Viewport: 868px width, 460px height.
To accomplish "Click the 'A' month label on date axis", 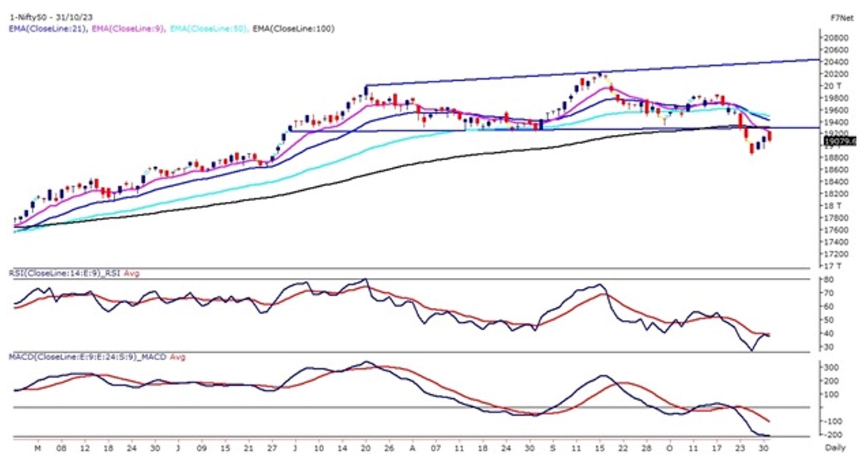I will pos(413,450).
